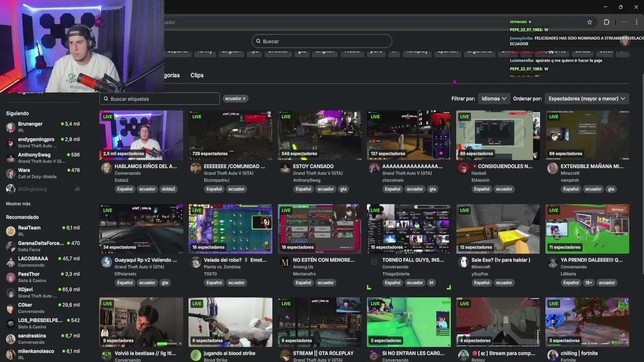Screen dimensions: 644x362
Task: Click the Roblox category link
Action: (478, 360)
